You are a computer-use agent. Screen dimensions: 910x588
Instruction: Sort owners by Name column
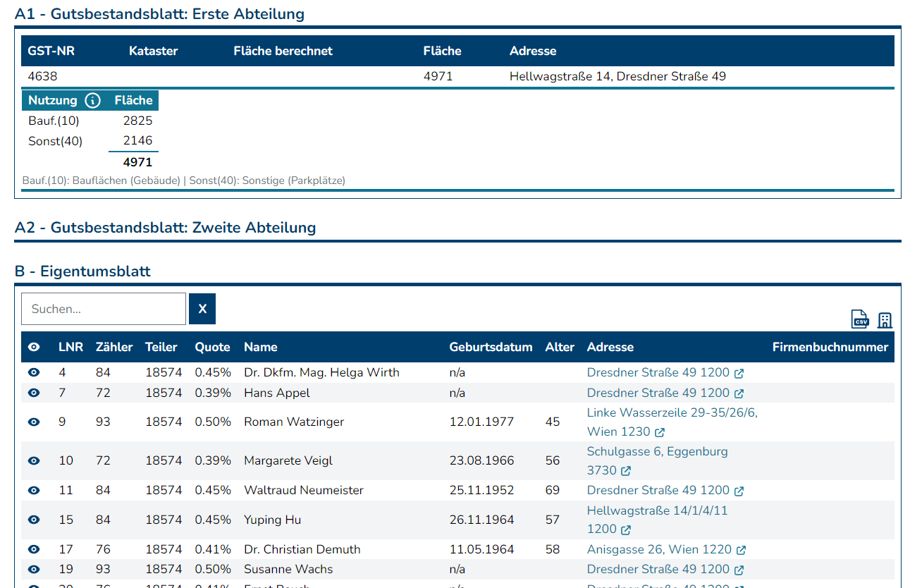(x=261, y=347)
